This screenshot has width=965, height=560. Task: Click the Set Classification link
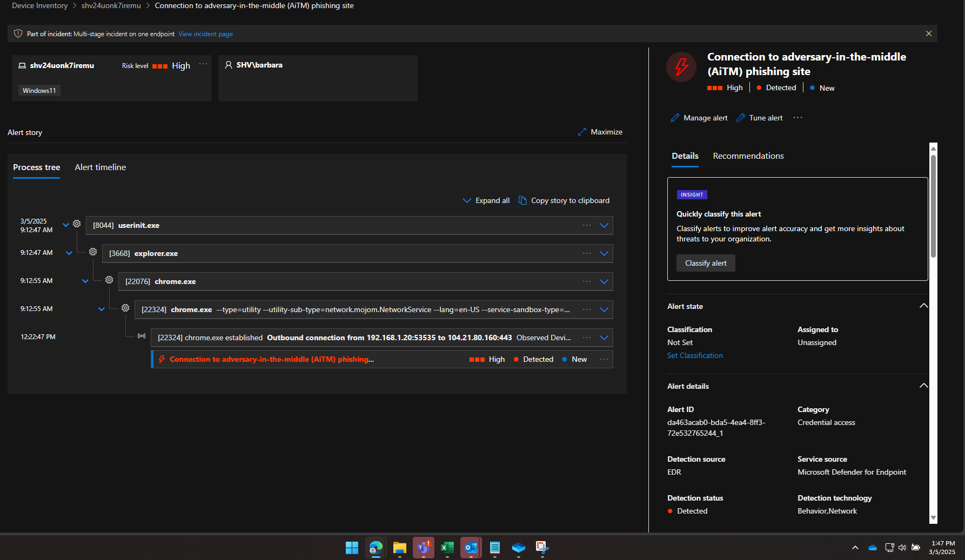(x=695, y=355)
